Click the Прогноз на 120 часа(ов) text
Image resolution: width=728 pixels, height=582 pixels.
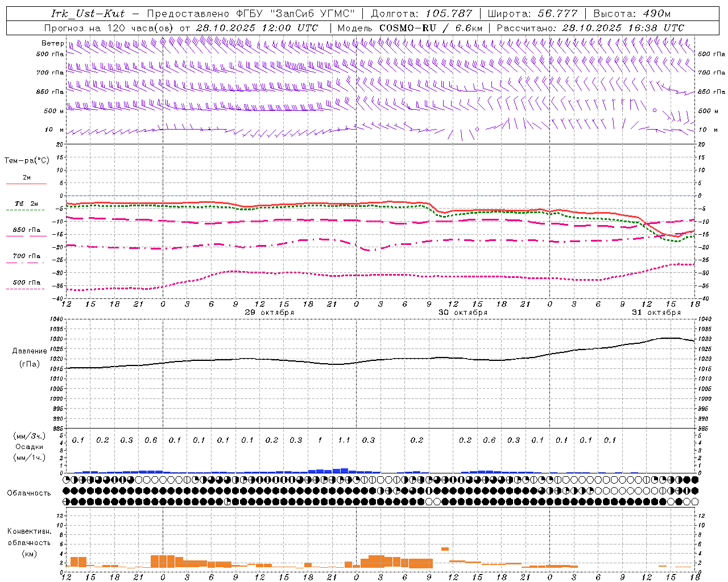[x=109, y=28]
